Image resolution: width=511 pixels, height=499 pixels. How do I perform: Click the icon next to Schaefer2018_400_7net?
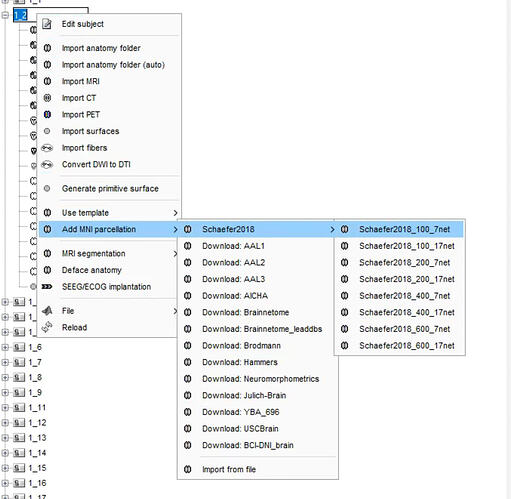[x=345, y=296]
